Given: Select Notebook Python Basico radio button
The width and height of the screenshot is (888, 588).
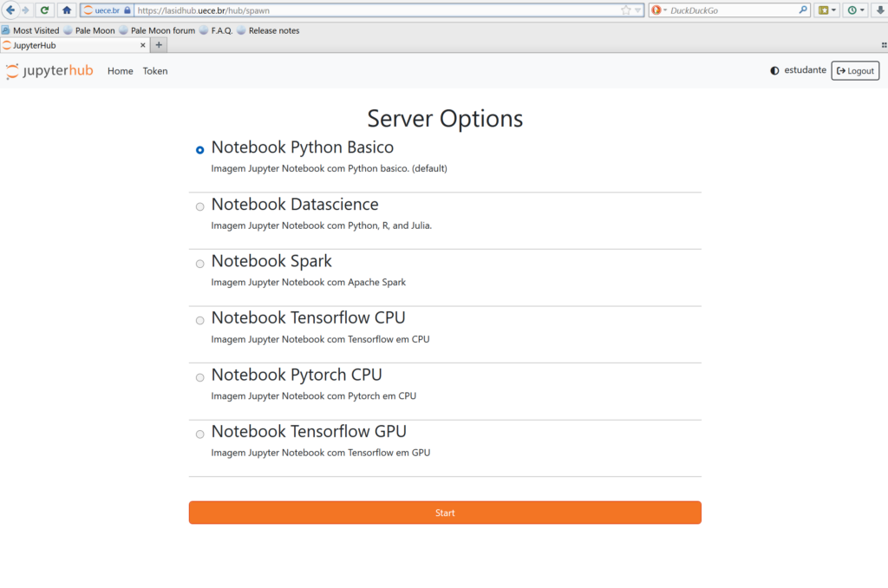Looking at the screenshot, I should point(200,150).
